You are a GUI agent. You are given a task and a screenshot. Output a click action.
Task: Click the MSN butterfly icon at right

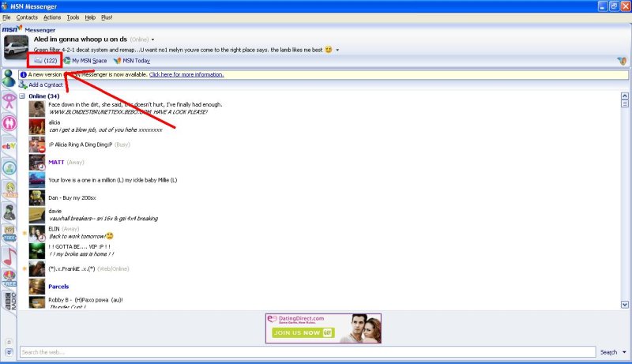621,61
